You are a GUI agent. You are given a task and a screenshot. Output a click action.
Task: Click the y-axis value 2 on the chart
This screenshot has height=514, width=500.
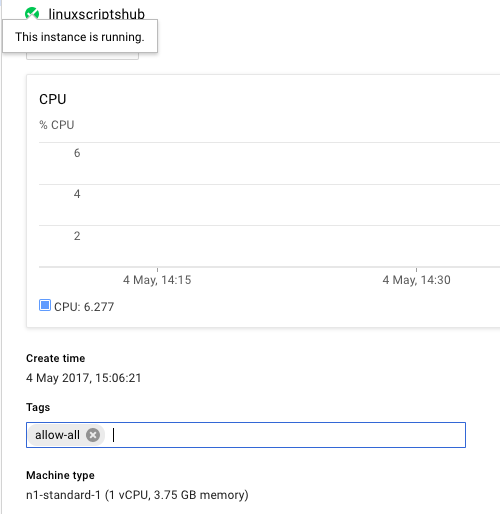(x=77, y=236)
